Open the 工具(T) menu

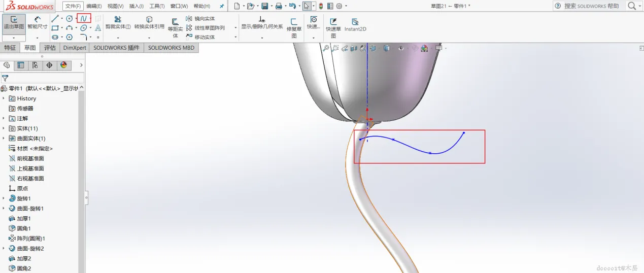click(157, 6)
